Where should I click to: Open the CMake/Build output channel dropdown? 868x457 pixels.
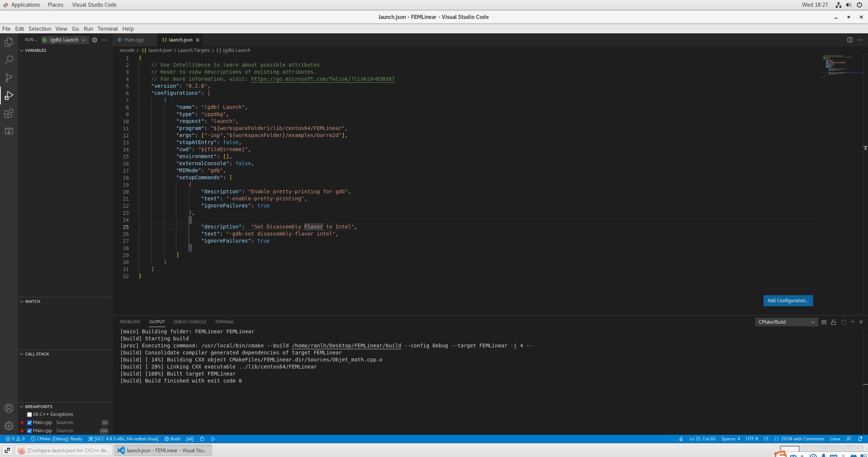786,322
